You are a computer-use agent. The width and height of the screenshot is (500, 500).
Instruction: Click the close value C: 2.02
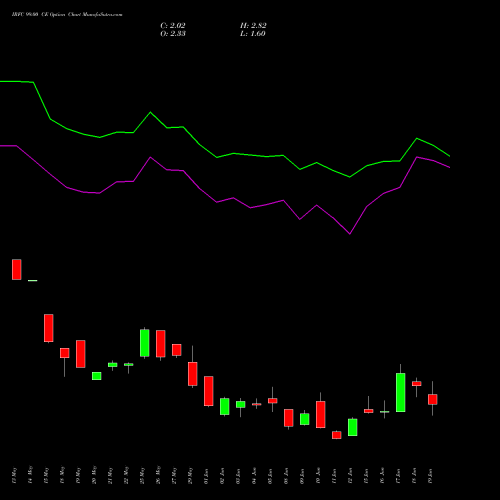point(173,25)
